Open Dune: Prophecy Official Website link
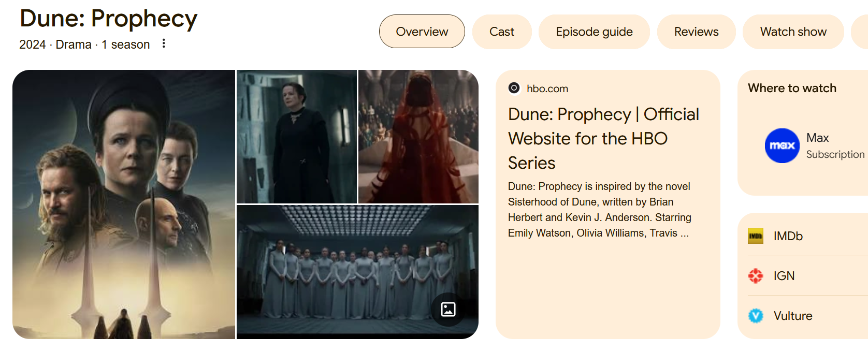Screen dimensions: 868x352 pyautogui.click(x=603, y=138)
